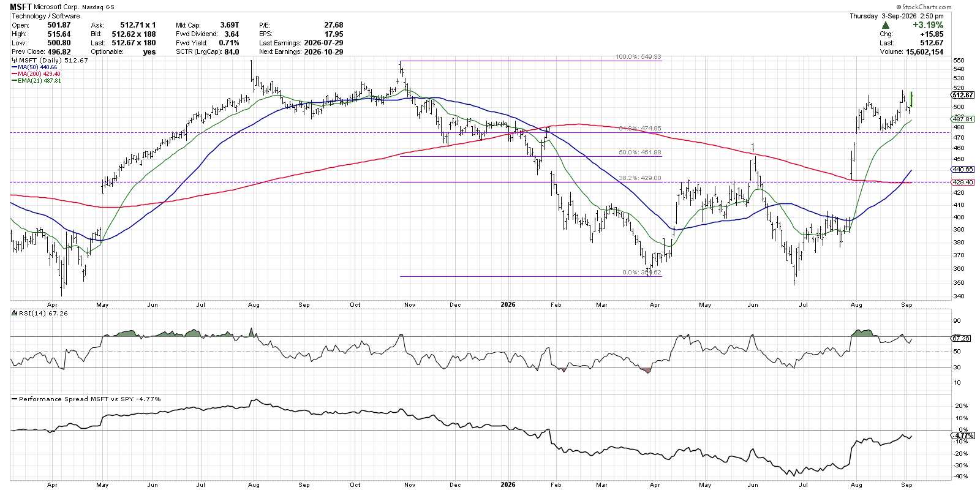This screenshot has width=980, height=490.
Task: Click the Chg value +15.85
Action: (x=932, y=34)
